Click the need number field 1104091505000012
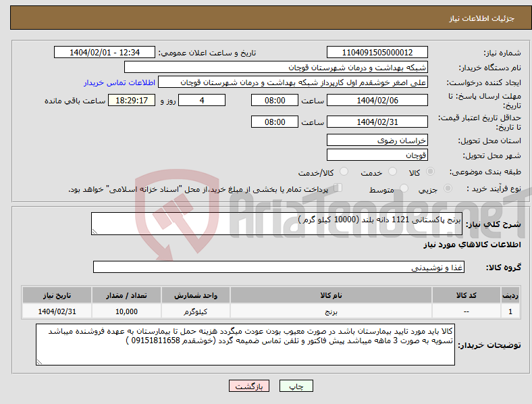 coord(377,52)
